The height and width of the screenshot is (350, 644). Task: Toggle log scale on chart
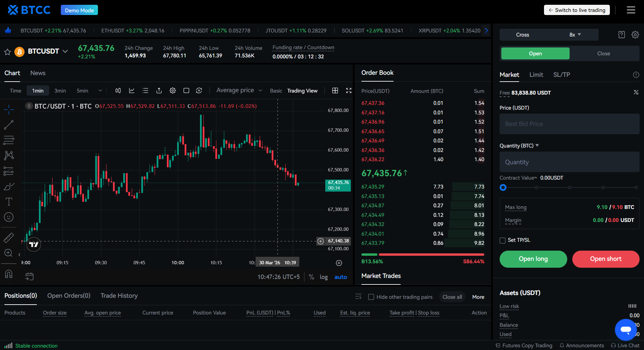point(324,277)
